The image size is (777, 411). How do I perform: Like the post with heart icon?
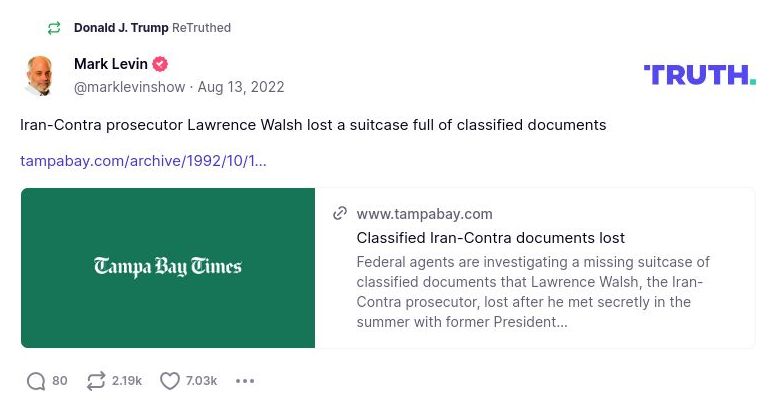click(170, 381)
